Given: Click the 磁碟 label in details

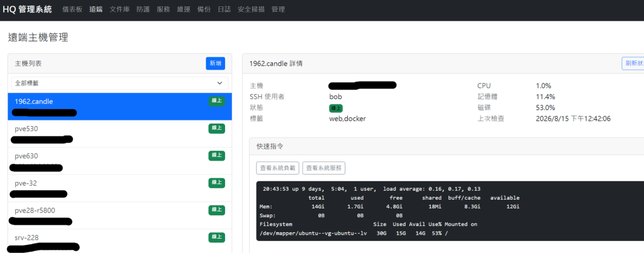Looking at the screenshot, I should tap(484, 108).
